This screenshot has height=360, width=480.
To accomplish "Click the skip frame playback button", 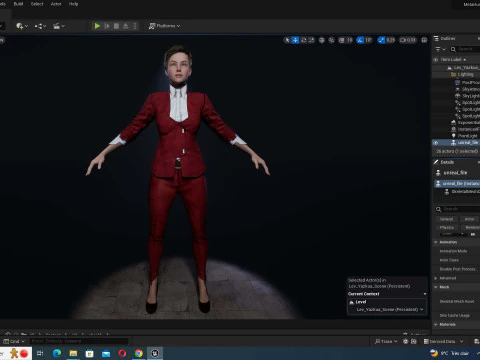I will [x=107, y=26].
